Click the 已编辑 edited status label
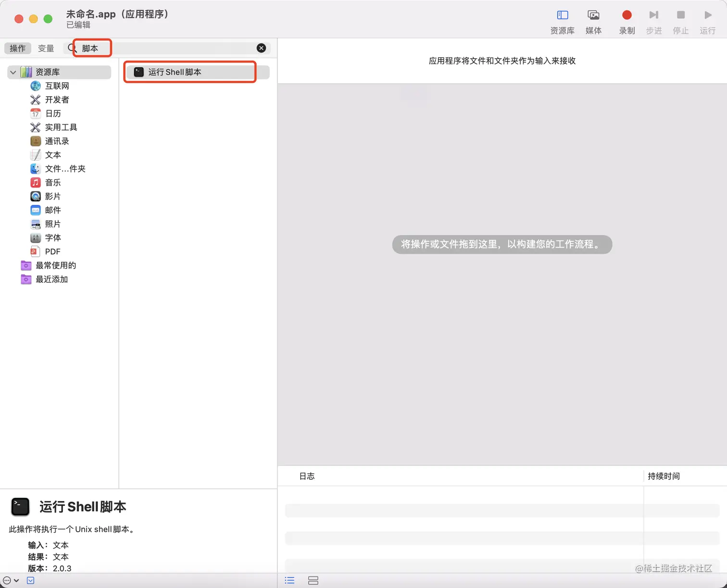This screenshot has width=727, height=588. click(78, 25)
